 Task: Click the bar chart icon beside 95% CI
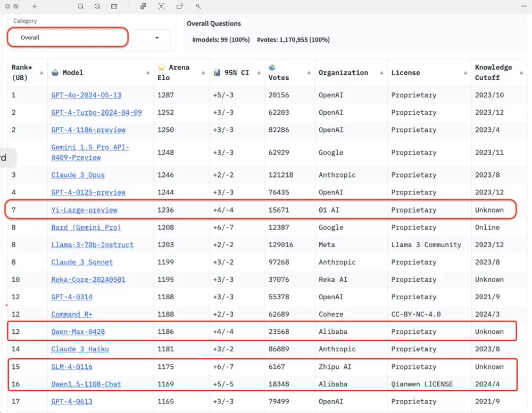217,73
